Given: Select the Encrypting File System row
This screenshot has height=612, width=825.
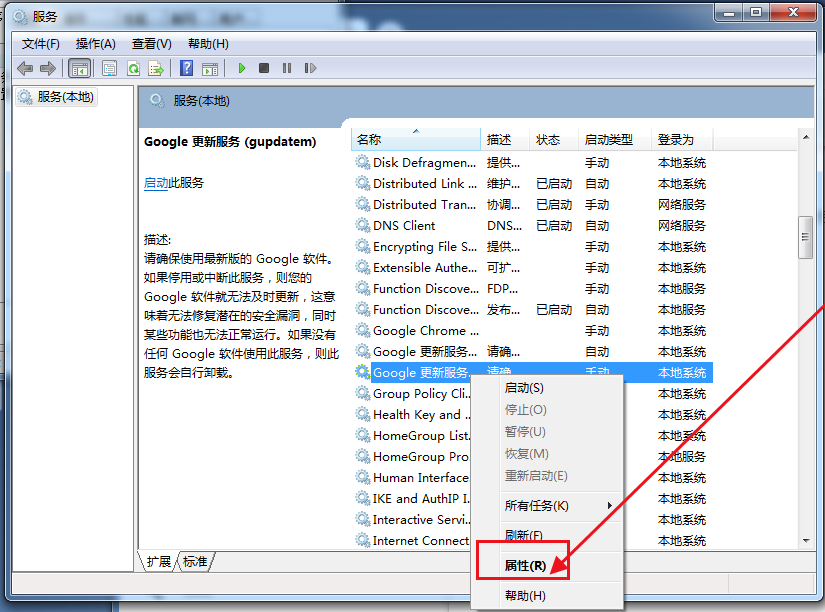Looking at the screenshot, I should click(532, 247).
